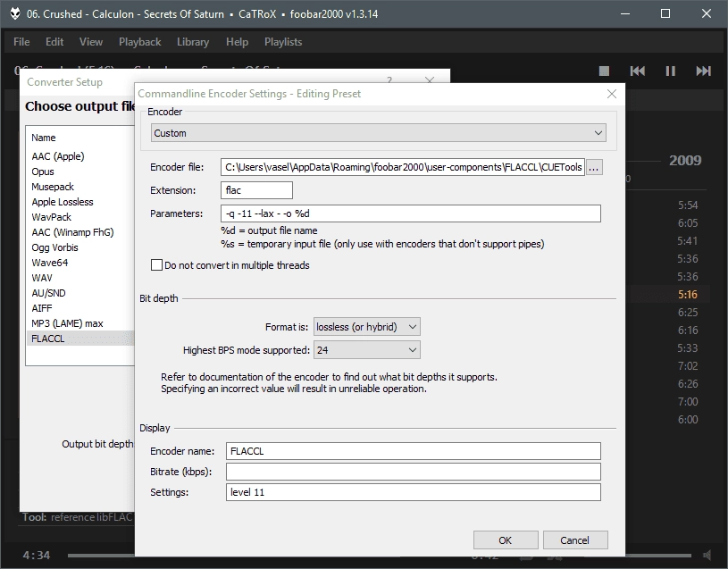728x569 pixels.
Task: Click the Converter Setup help question mark
Action: [x=389, y=80]
